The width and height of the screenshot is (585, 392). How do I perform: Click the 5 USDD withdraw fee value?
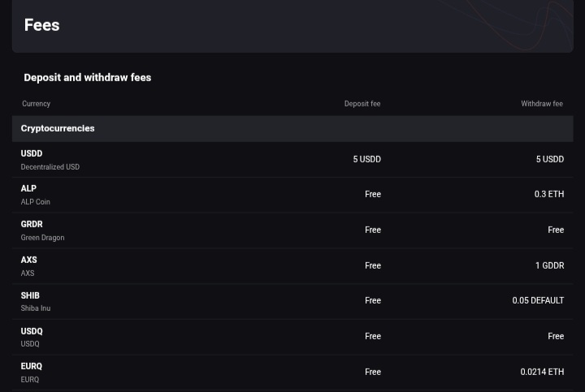point(550,159)
